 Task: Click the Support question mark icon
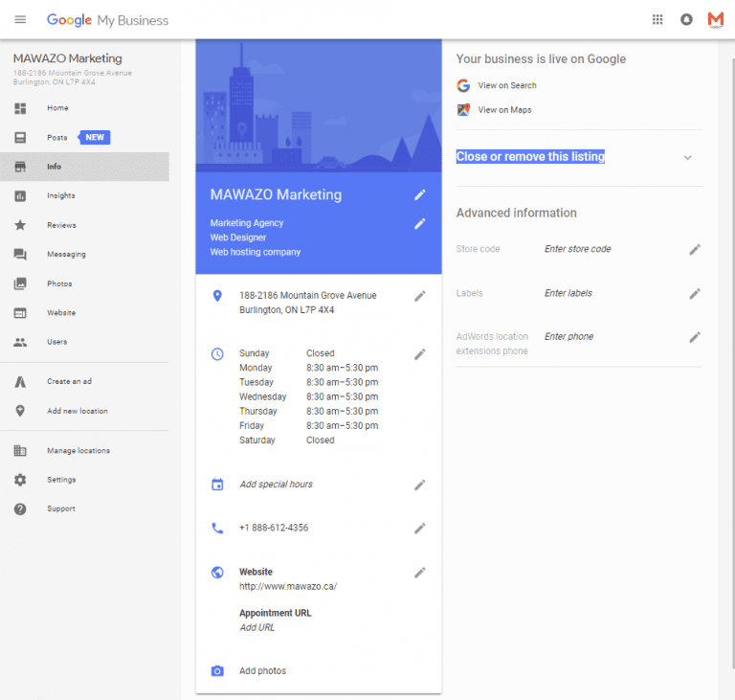click(x=20, y=509)
